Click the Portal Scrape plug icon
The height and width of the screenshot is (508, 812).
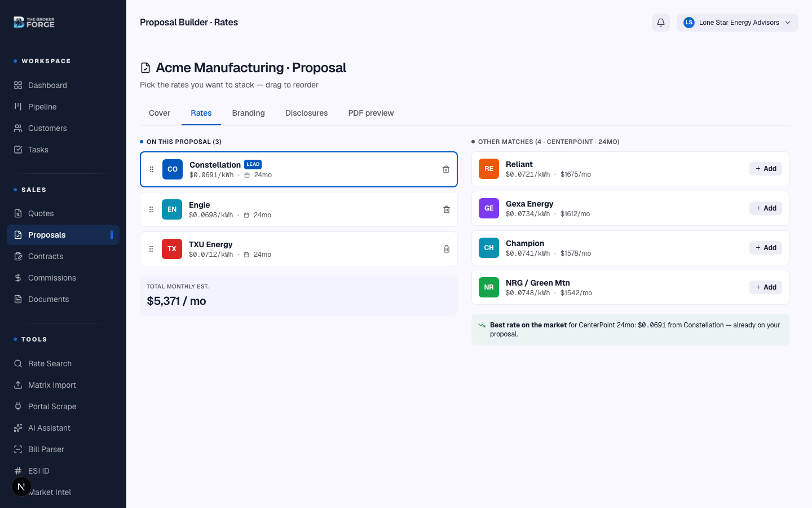click(18, 406)
